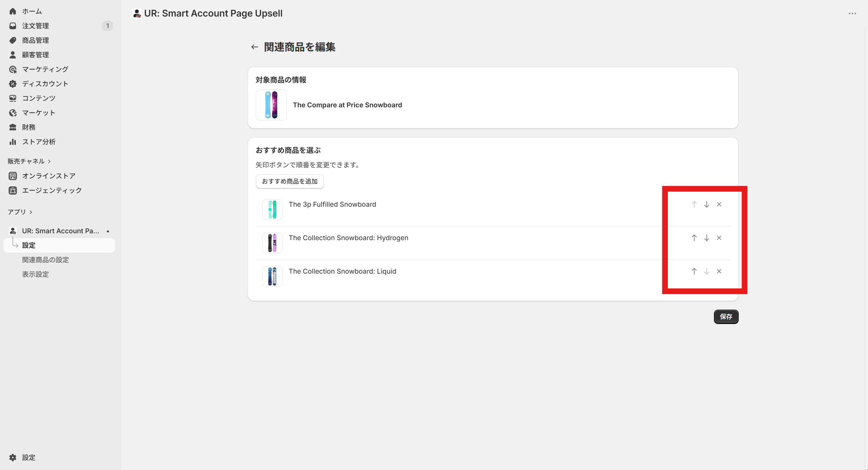Screen dimensions: 868x470
Task: Click the 財務 bank icon
Action: point(13,127)
